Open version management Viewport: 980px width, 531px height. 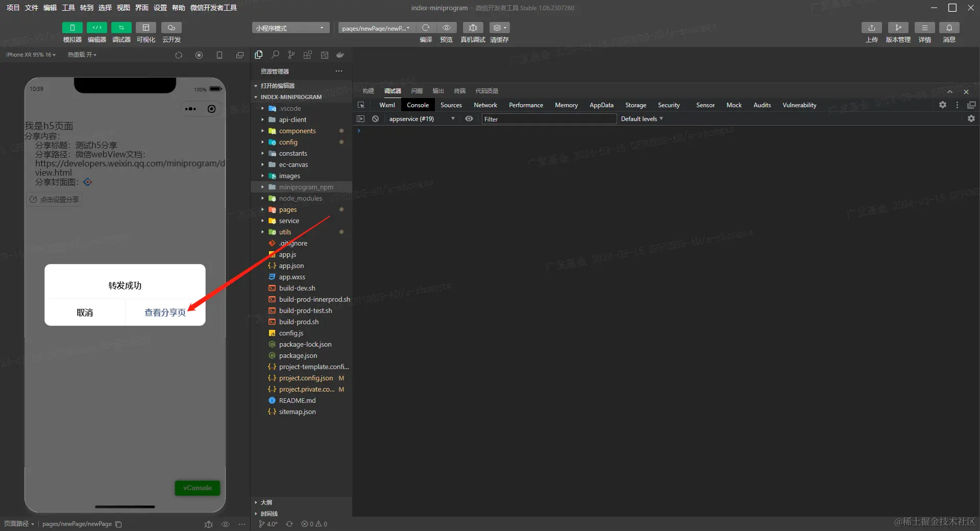pyautogui.click(x=898, y=28)
